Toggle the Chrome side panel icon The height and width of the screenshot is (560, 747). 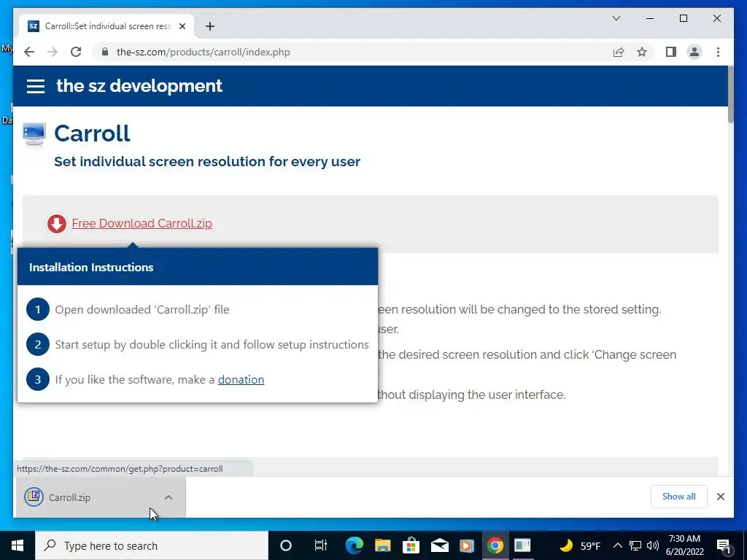[671, 52]
